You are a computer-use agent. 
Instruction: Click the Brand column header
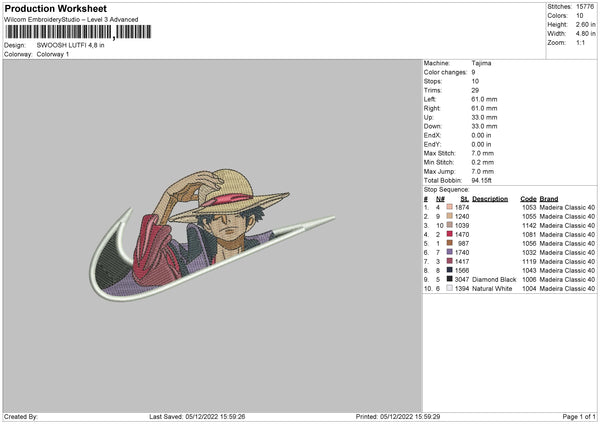(549, 199)
